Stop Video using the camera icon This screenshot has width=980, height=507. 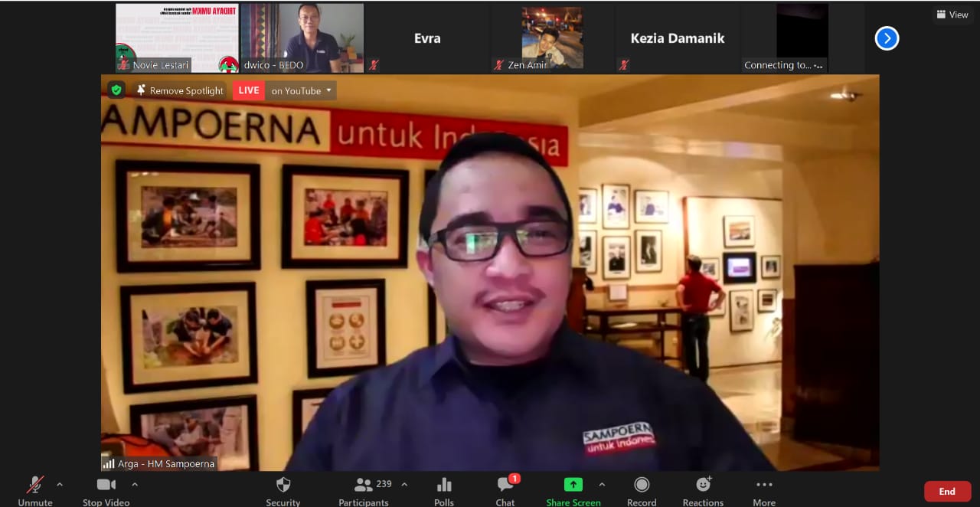(x=106, y=485)
